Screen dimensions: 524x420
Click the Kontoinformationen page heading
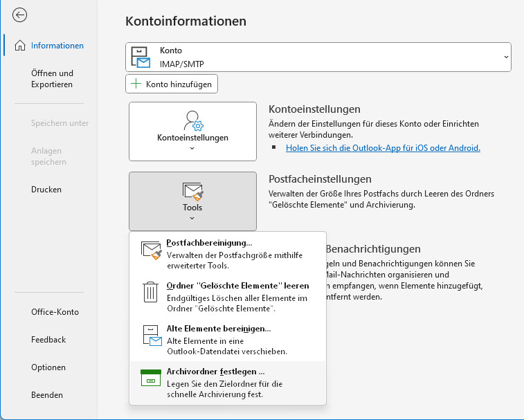point(186,21)
